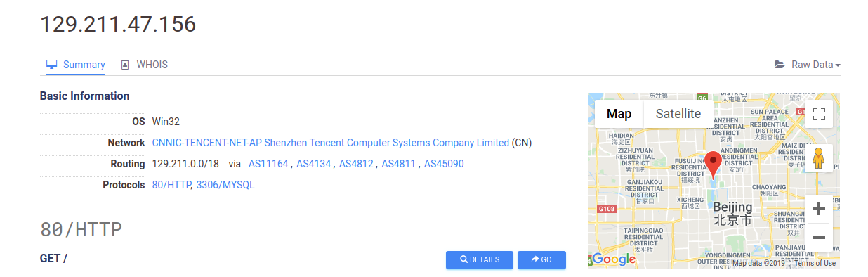The height and width of the screenshot is (277, 868).
Task: Click the 80/HTTP protocol link
Action: pos(171,185)
